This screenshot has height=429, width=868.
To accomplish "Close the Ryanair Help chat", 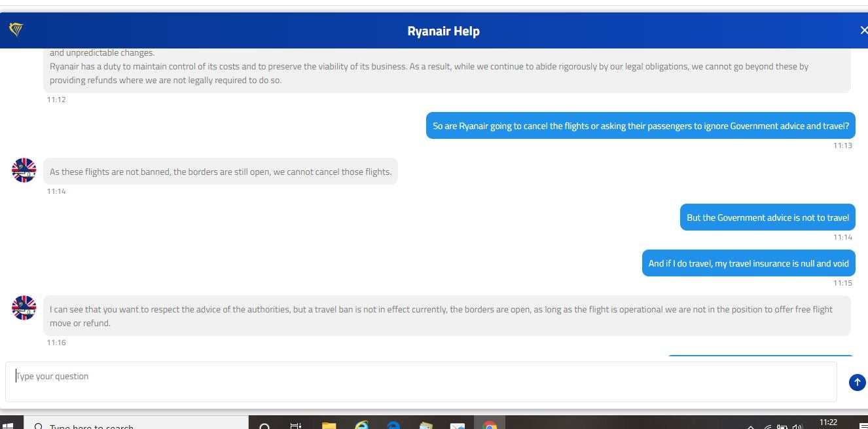I will tap(863, 30).
